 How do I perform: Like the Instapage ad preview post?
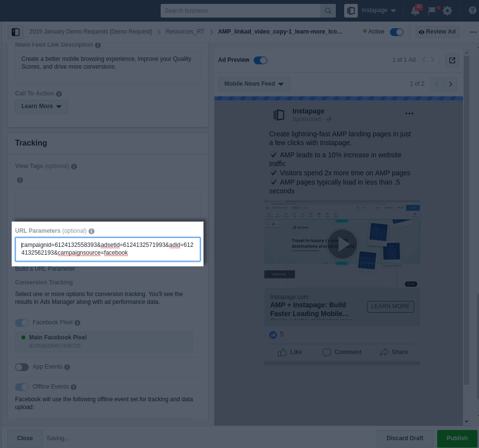tap(290, 352)
